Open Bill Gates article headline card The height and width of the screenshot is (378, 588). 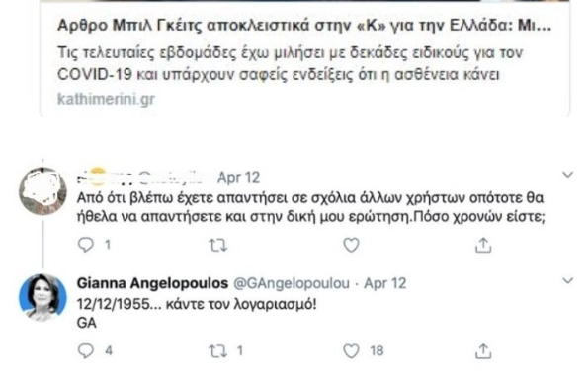click(x=304, y=26)
